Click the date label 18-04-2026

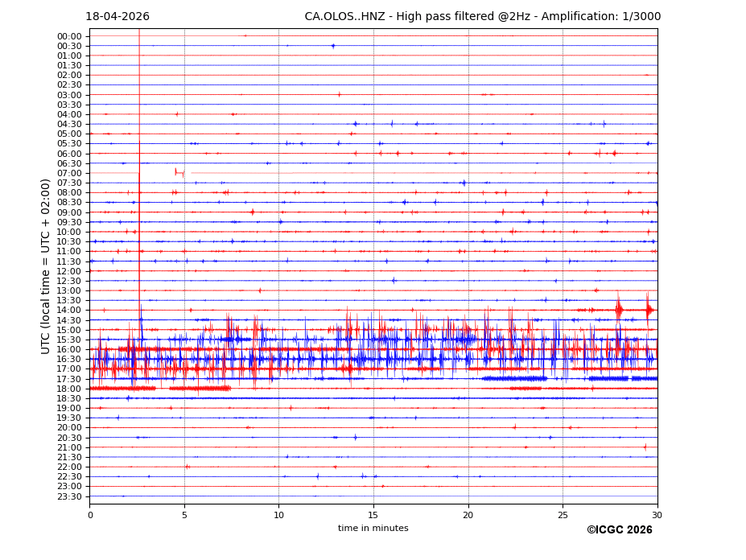[117, 17]
